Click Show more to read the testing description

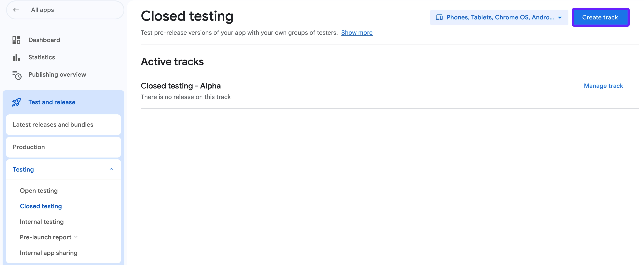pyautogui.click(x=357, y=32)
